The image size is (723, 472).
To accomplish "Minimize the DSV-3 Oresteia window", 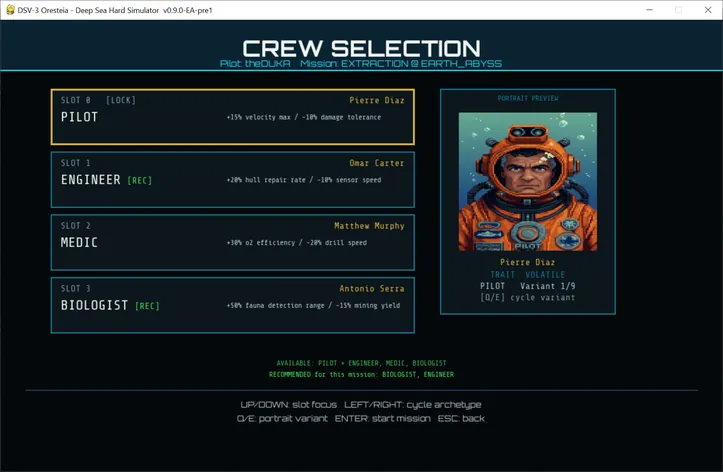I will click(650, 10).
